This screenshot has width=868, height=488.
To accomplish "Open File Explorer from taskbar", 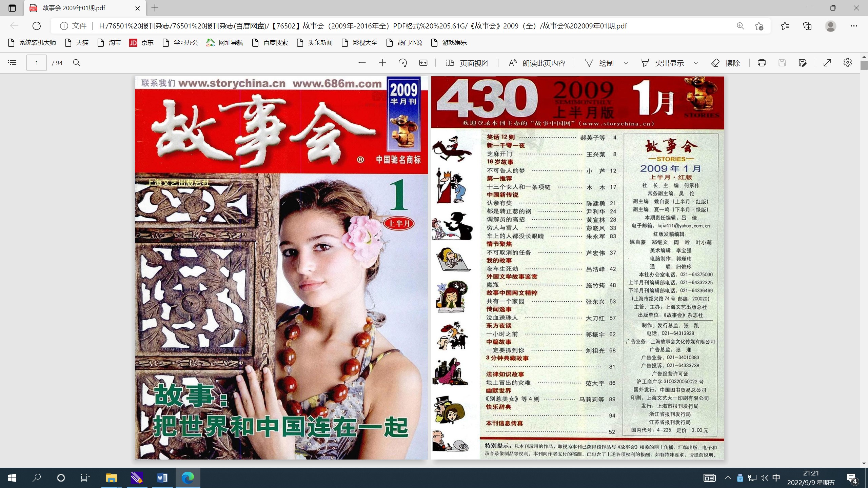I will point(111,478).
